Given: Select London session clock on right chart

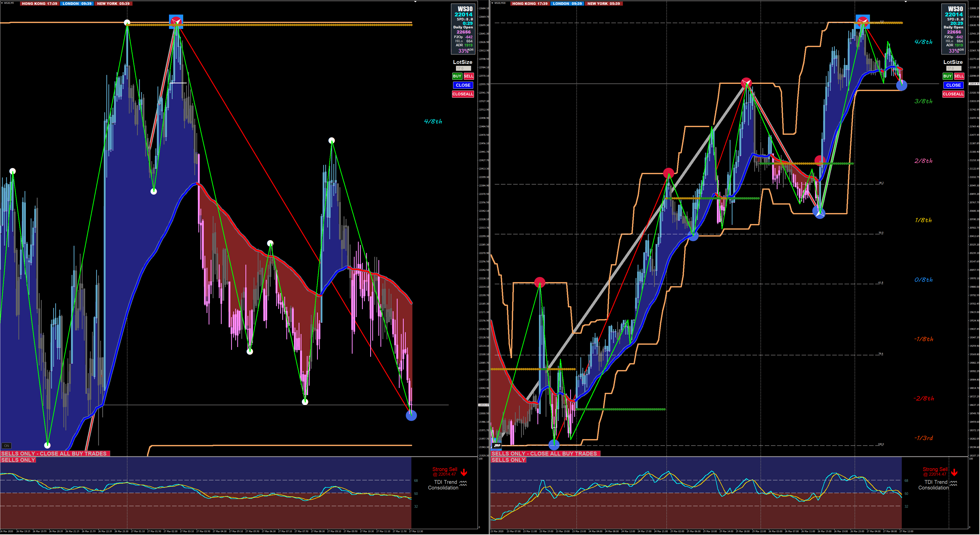Looking at the screenshot, I should [567, 3].
